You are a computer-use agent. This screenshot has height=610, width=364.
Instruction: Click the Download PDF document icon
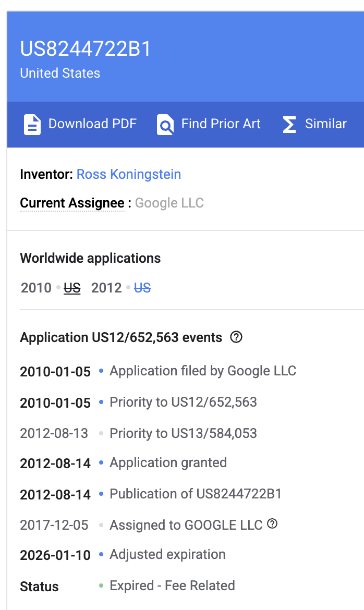[x=32, y=125]
